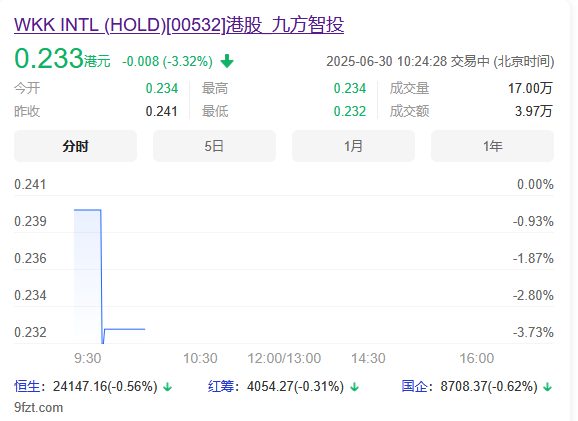The height and width of the screenshot is (421, 578).
Task: Open the 恒生 index link
Action: [27, 386]
